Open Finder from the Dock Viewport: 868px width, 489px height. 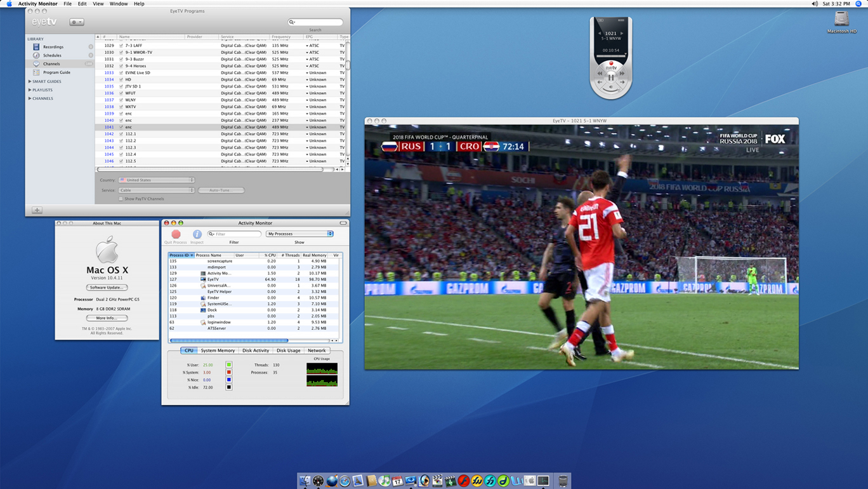point(305,481)
